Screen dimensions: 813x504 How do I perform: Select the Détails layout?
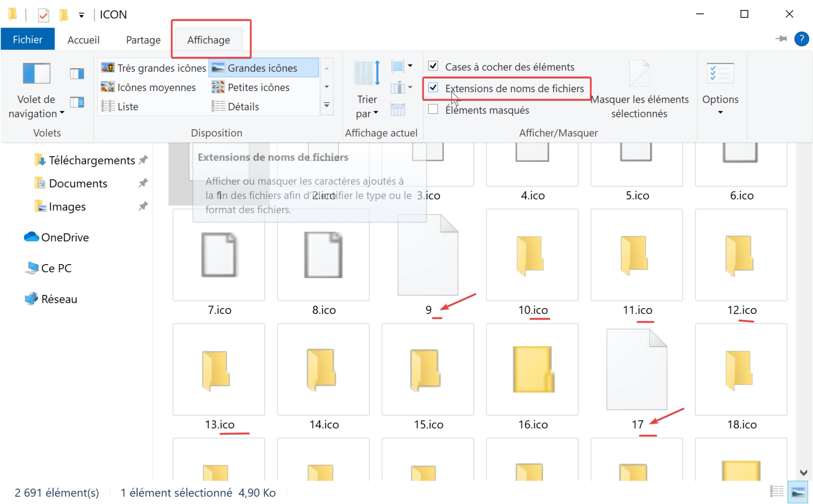(243, 106)
